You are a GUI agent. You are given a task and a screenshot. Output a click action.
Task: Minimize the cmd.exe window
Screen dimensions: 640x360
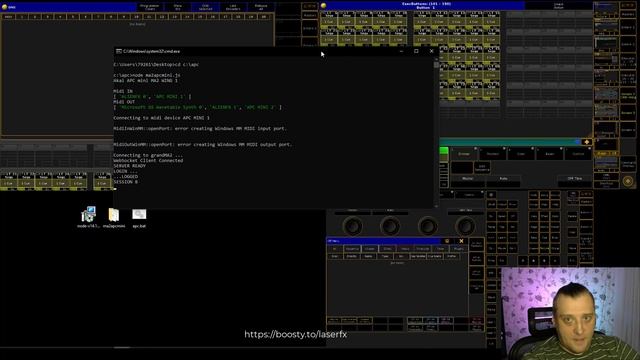point(401,51)
